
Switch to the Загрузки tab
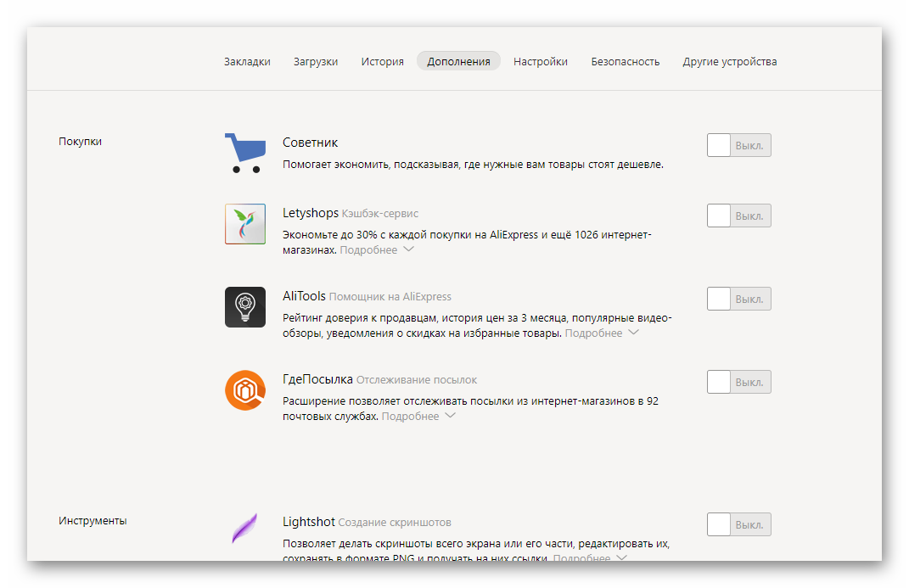click(316, 62)
